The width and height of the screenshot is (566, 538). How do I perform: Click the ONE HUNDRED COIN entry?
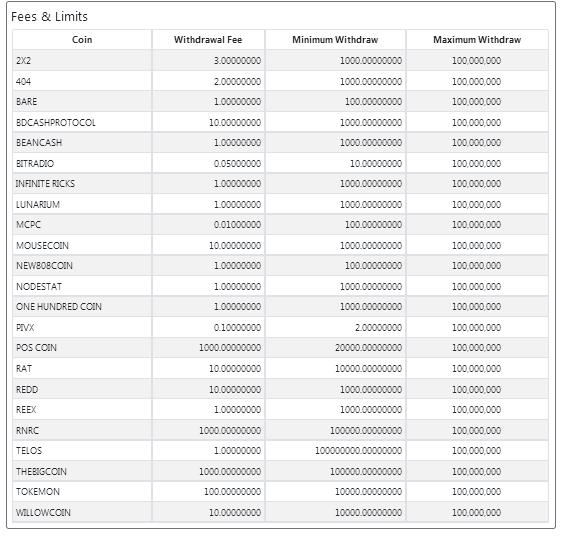coord(59,307)
